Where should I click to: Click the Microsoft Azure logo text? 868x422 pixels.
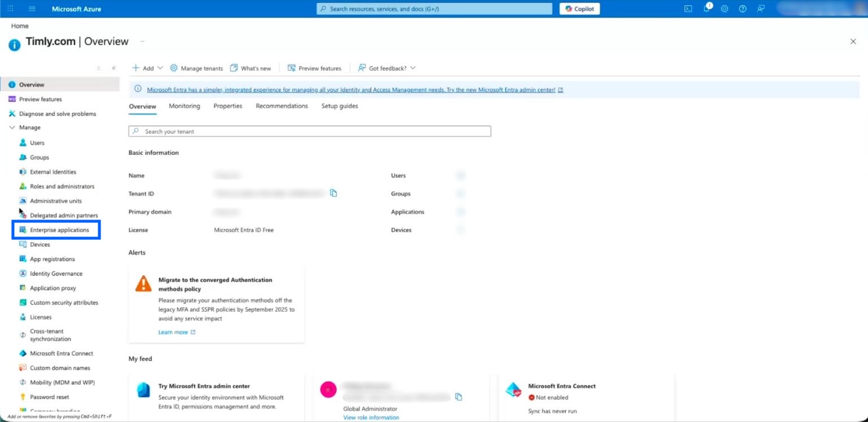point(76,8)
